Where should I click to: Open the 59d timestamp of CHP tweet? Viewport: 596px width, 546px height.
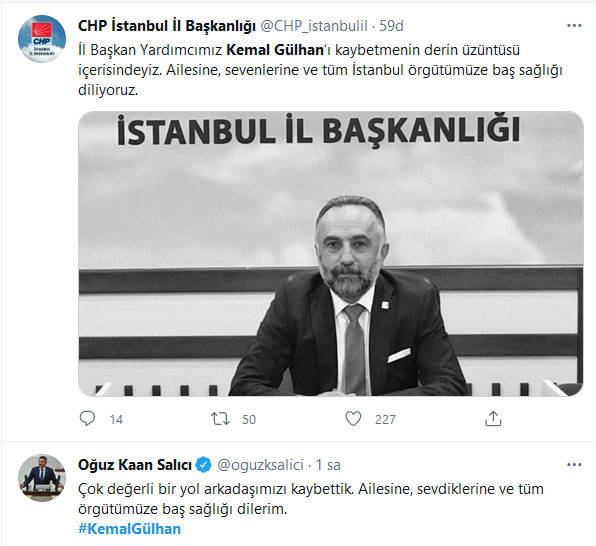(x=392, y=26)
